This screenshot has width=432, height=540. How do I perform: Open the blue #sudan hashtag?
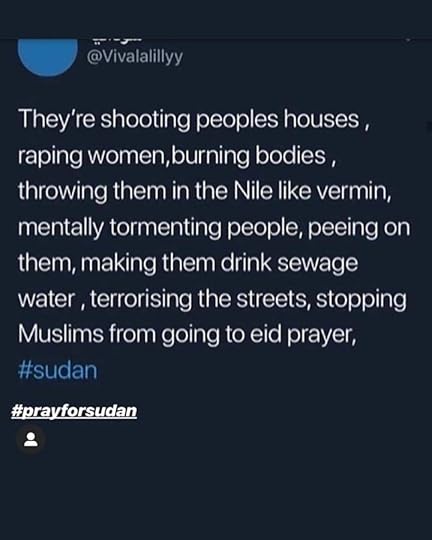click(57, 370)
